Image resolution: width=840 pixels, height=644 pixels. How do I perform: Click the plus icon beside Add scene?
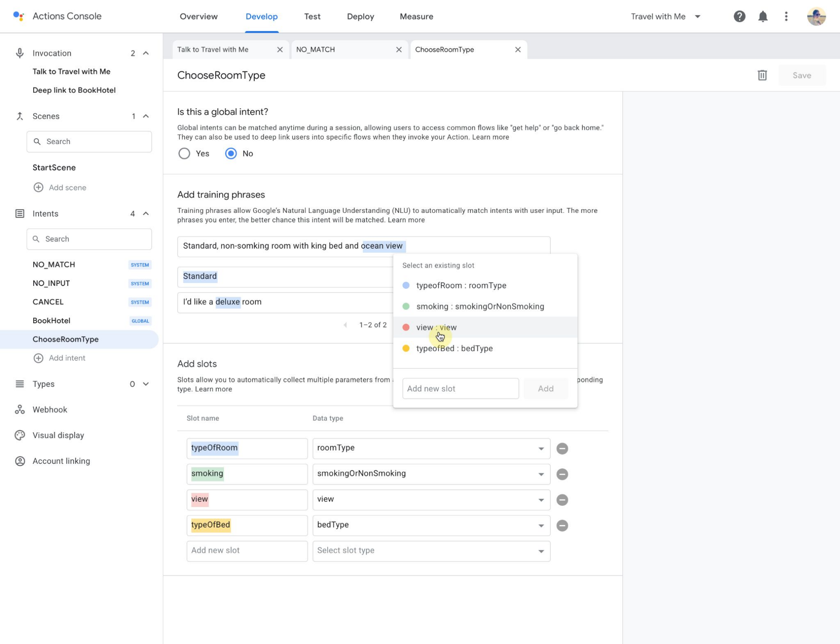38,187
